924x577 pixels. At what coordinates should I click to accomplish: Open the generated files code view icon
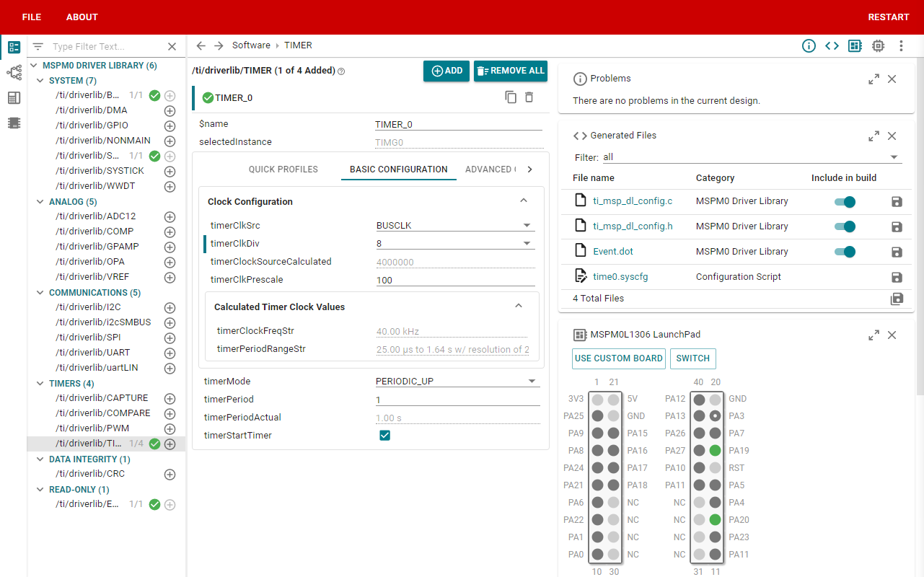pyautogui.click(x=832, y=46)
